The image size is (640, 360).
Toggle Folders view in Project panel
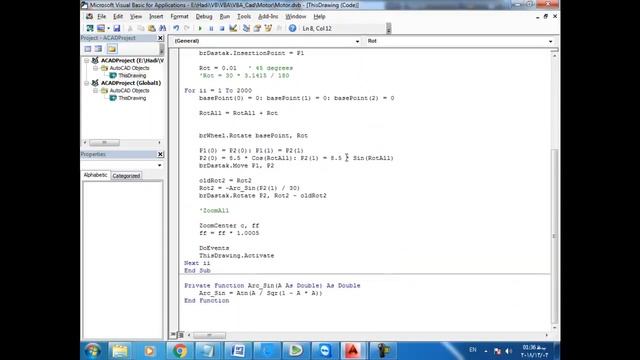click(x=112, y=49)
